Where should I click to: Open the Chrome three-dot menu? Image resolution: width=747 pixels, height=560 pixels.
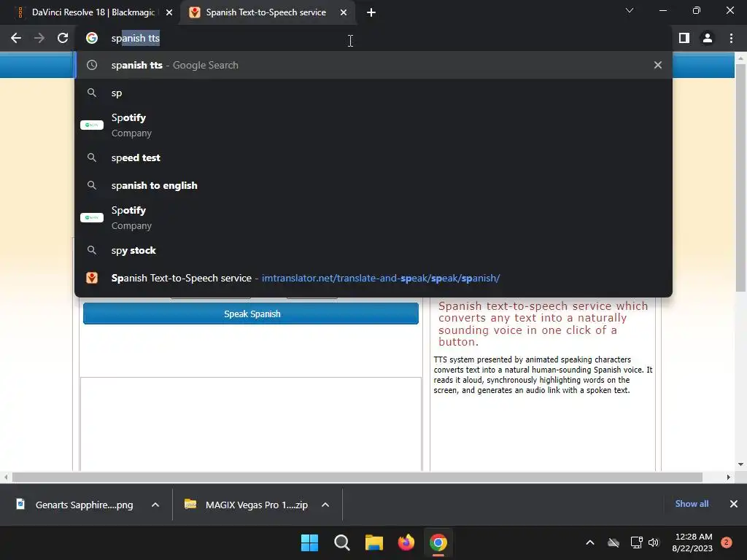pos(731,38)
